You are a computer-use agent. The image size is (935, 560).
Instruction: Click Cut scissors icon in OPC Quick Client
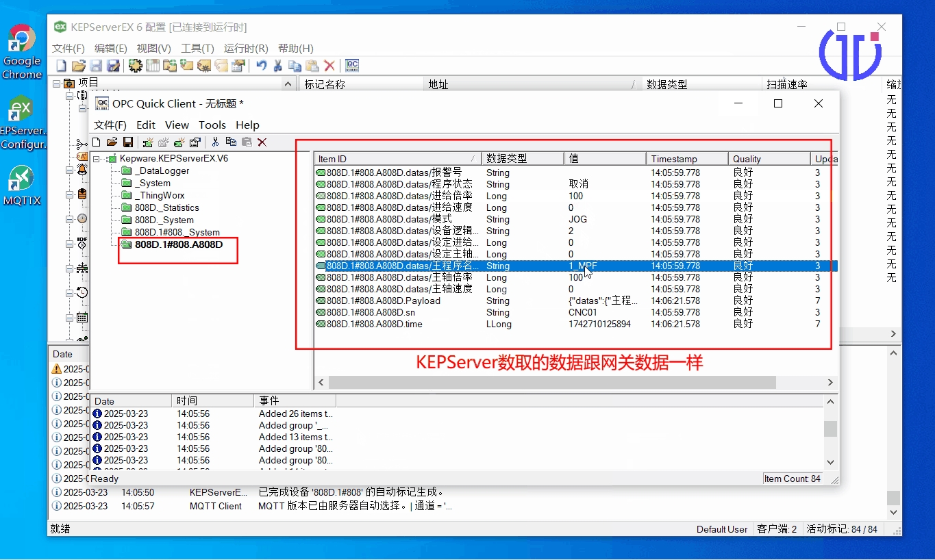(x=215, y=142)
